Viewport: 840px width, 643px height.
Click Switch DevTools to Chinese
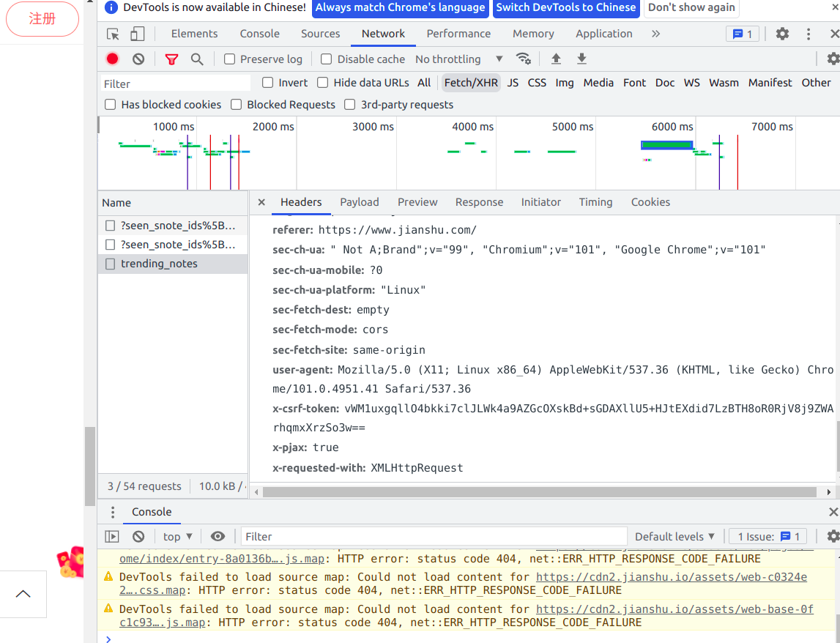[565, 7]
